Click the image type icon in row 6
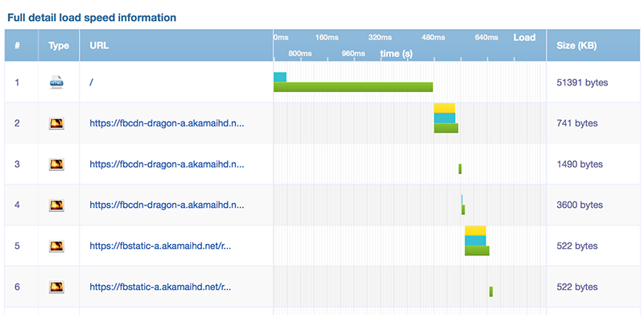 pyautogui.click(x=56, y=287)
